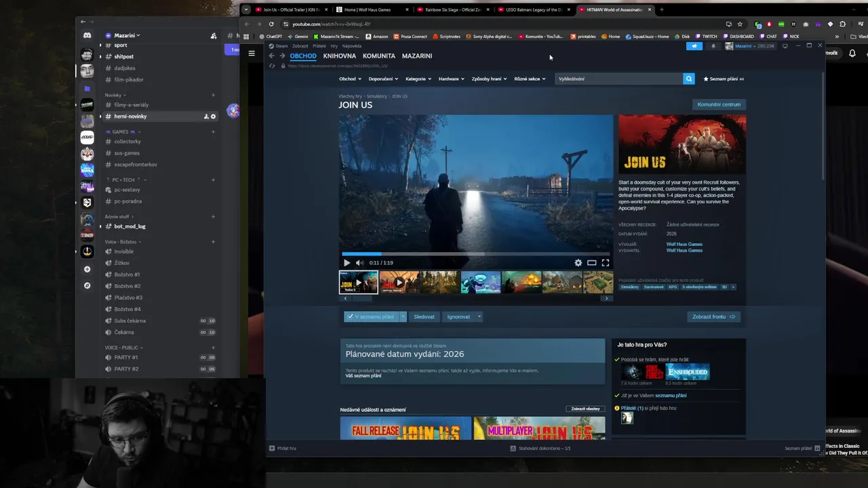The width and height of the screenshot is (868, 488).
Task: Open the KOMUNITA tab in Steam
Action: pyautogui.click(x=379, y=56)
